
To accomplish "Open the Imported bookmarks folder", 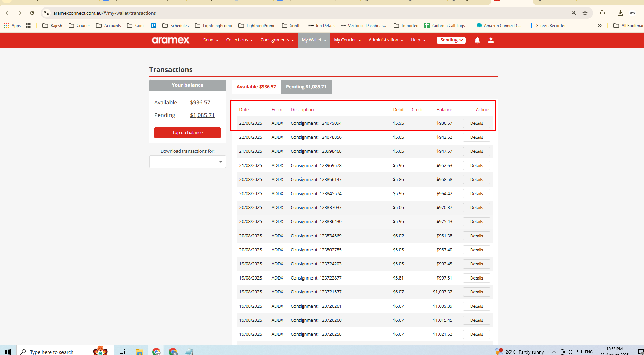I will tap(406, 26).
